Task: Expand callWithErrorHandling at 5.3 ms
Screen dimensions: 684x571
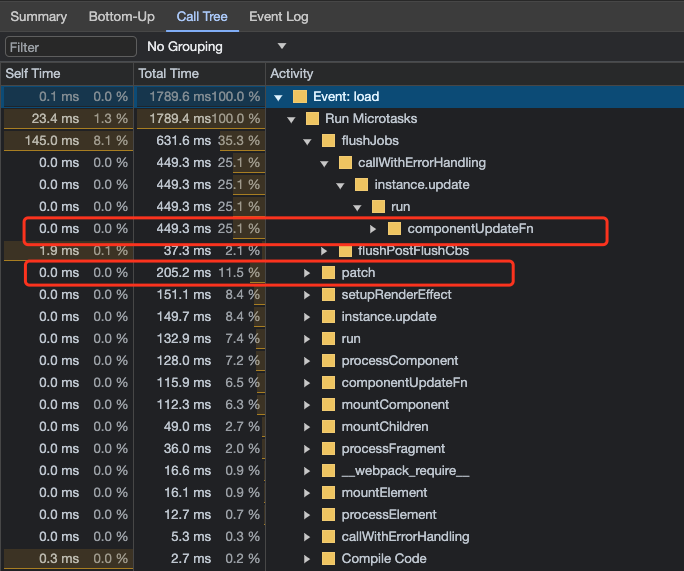Action: 307,537
